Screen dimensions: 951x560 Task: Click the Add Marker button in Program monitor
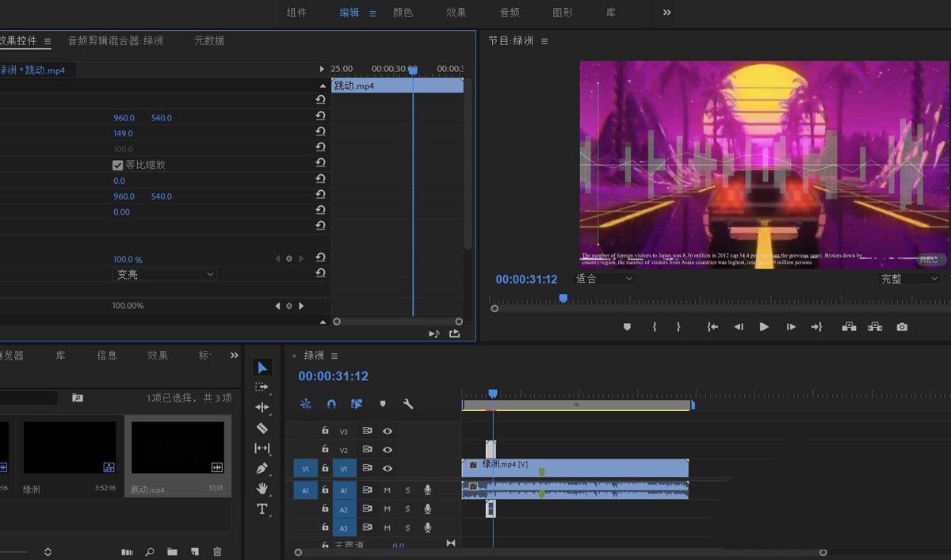[627, 326]
